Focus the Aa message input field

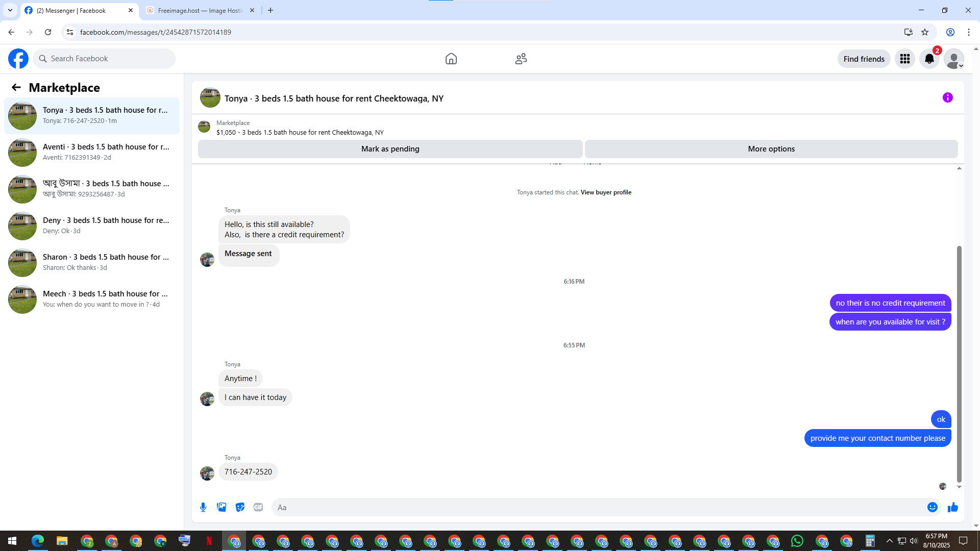click(597, 507)
